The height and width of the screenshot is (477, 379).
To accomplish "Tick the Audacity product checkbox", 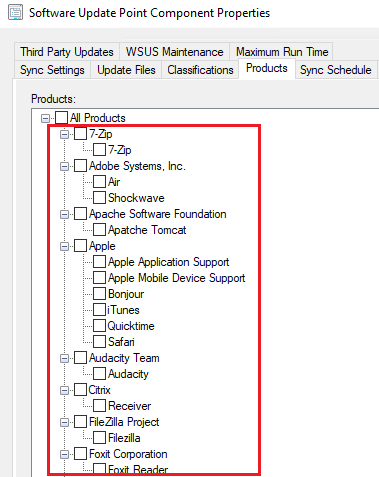I will [x=99, y=374].
